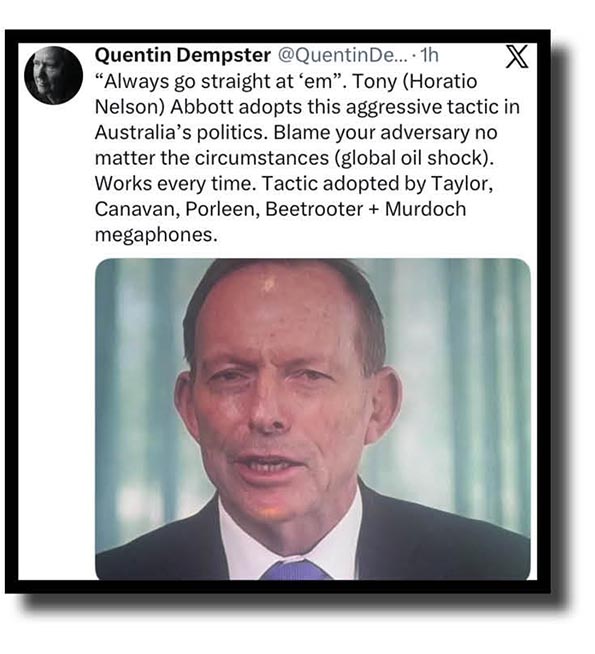
Task: Click the phrase "Australia's politics."
Action: [181, 133]
